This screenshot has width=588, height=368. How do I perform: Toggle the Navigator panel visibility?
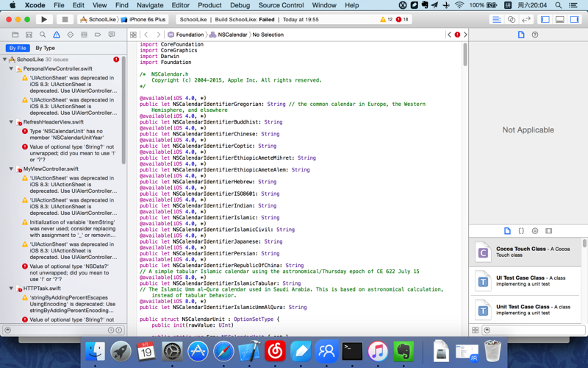545,20
